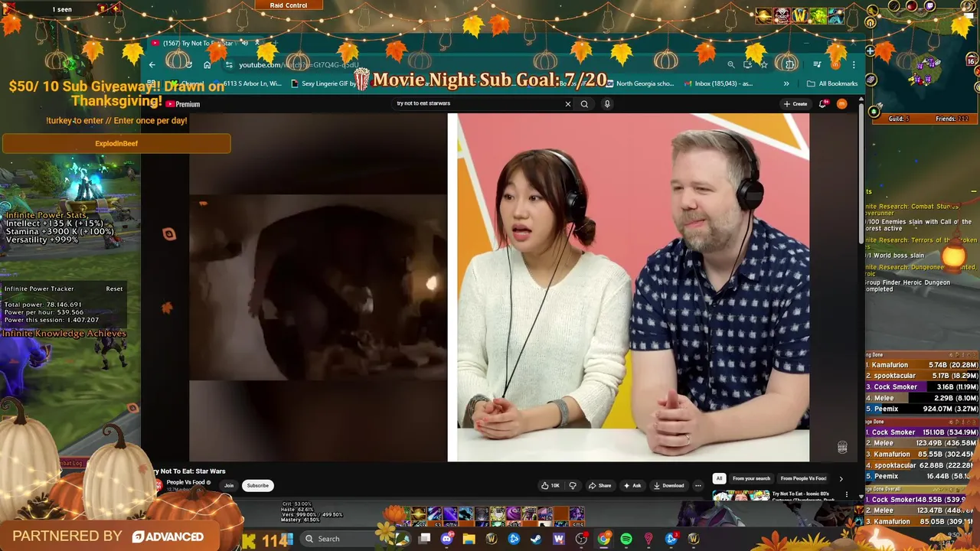Click the YouTube Create button
The height and width of the screenshot is (551, 980).
795,104
